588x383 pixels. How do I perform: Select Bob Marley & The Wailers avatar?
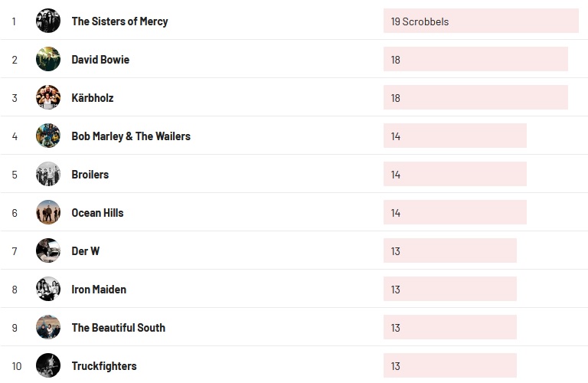[48, 136]
